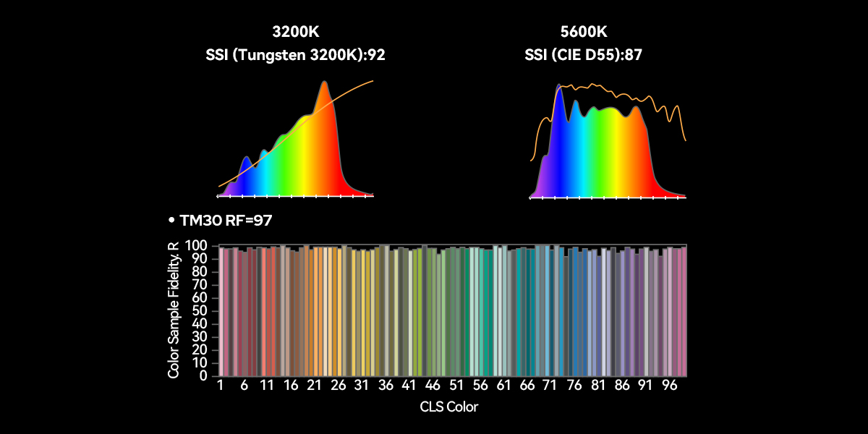Click the 3200K rainbow spectrum graph
Screen dimensions: 868x434
[296, 137]
